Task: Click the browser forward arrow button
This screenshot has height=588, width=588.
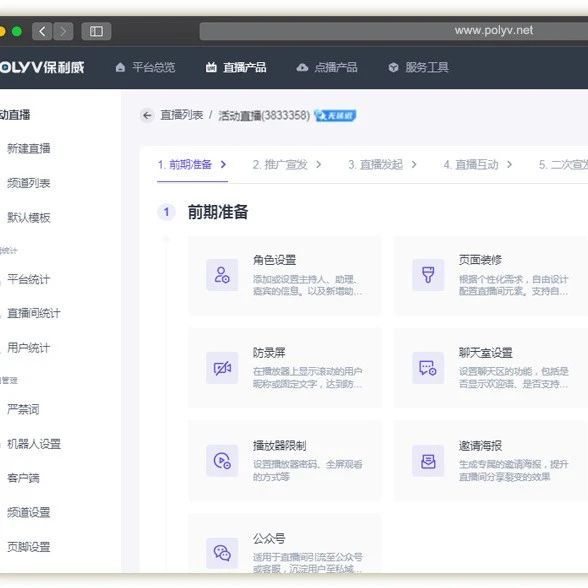Action: (63, 31)
